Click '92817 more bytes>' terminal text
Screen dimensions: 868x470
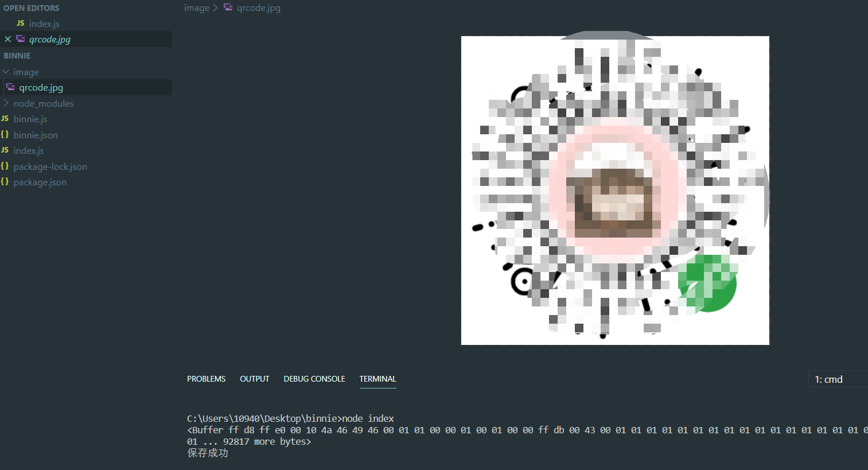[x=267, y=441]
